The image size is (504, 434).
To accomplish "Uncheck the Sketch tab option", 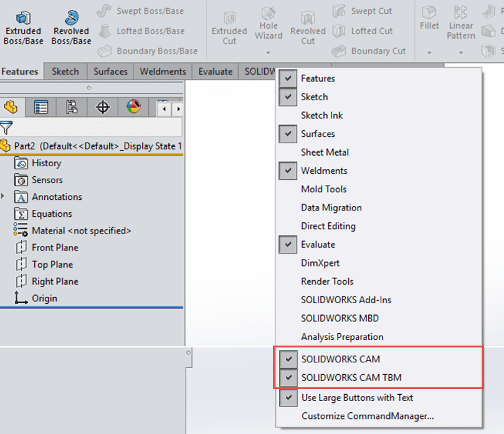I will click(288, 97).
